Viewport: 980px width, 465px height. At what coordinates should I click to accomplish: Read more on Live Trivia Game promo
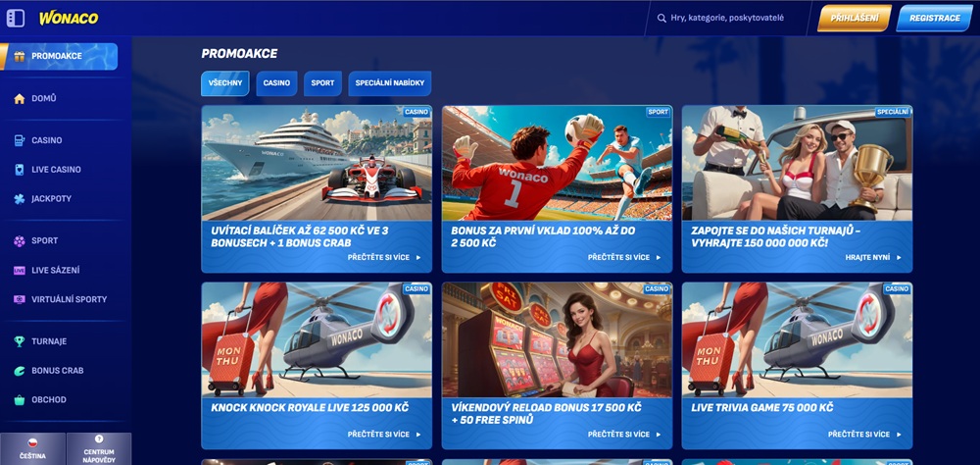[x=863, y=435]
